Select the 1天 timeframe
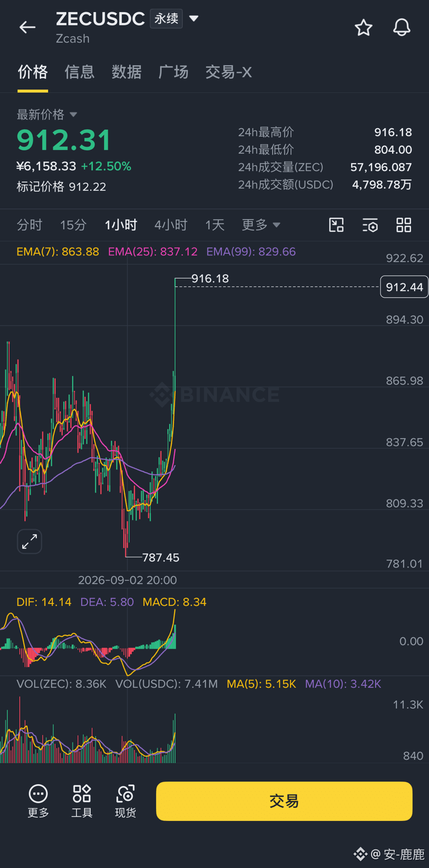Image resolution: width=429 pixels, height=868 pixels. pyautogui.click(x=214, y=225)
